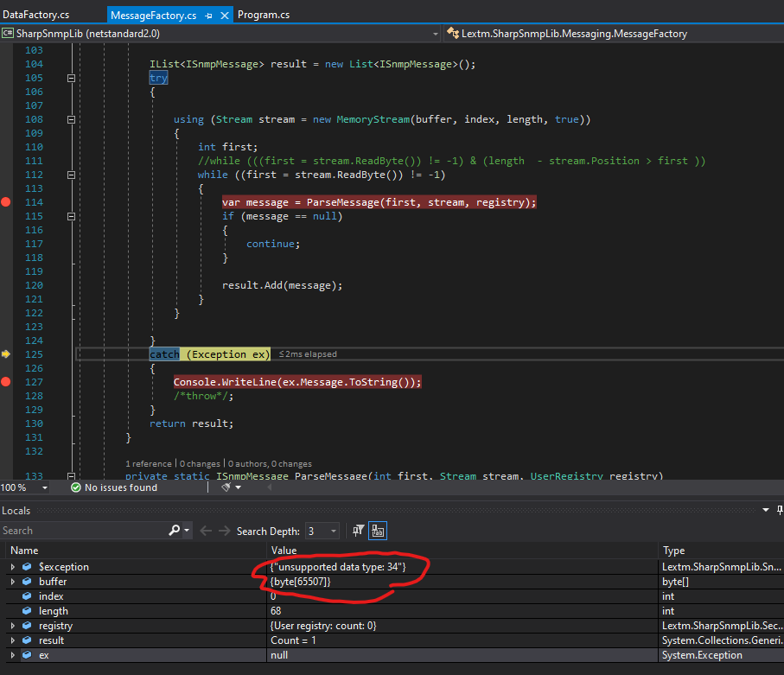Switch to the Program.cs tab
Image resolution: width=784 pixels, height=675 pixels.
click(265, 16)
